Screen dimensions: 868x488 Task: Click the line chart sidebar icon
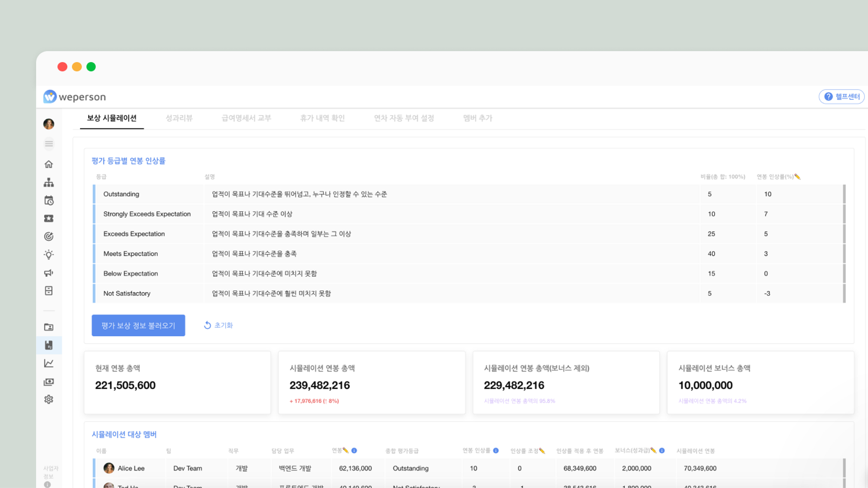(49, 364)
